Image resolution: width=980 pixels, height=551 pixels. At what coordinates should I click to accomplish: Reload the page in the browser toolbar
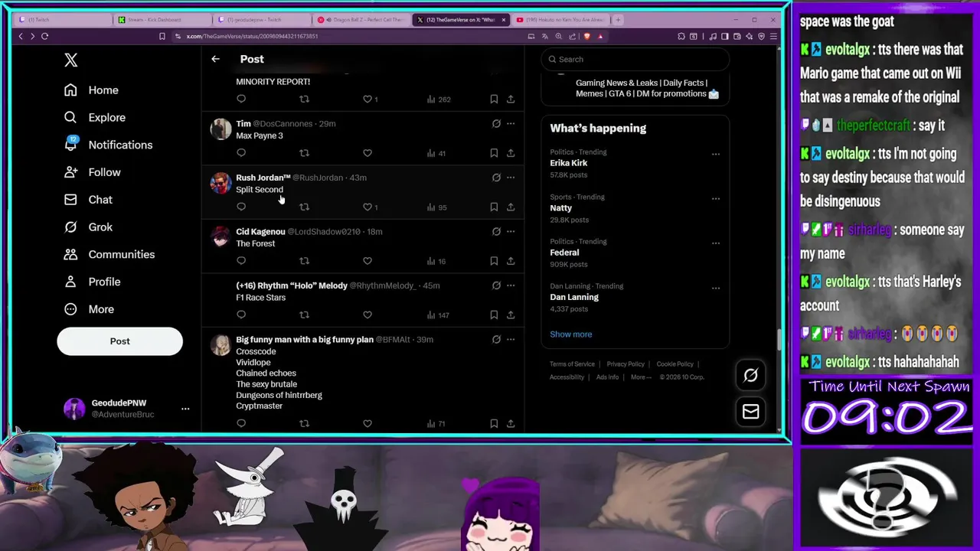click(x=45, y=36)
